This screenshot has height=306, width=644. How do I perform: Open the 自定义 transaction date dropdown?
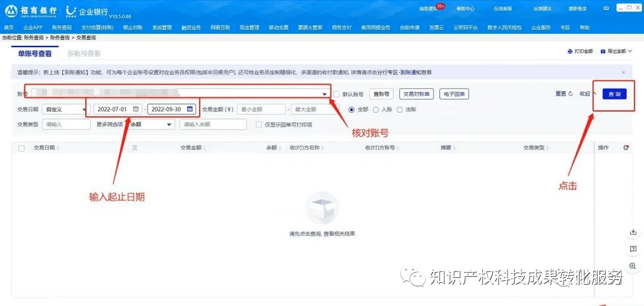click(x=66, y=109)
